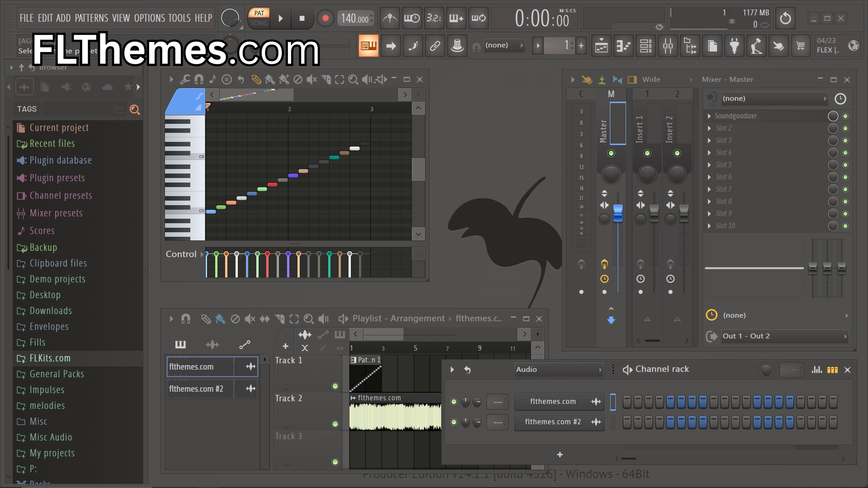This screenshot has height=488, width=868.
Task: Open the Channel rack graph editor icon
Action: pos(816,370)
